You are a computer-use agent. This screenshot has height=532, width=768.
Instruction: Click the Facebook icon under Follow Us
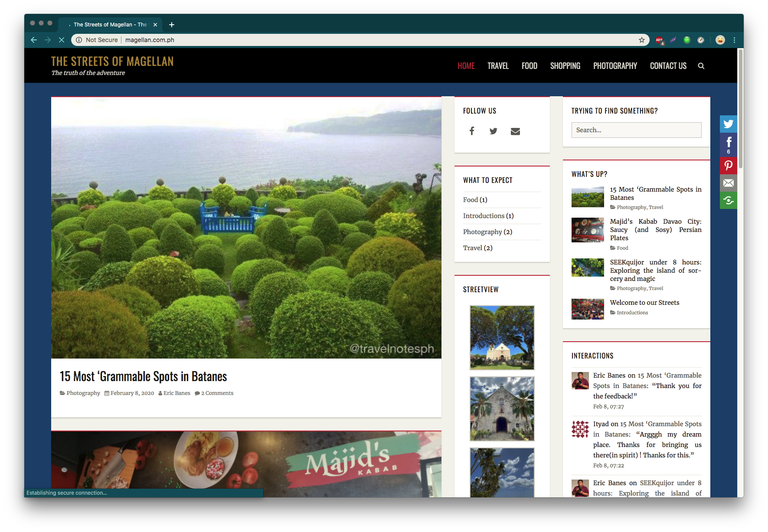(472, 131)
